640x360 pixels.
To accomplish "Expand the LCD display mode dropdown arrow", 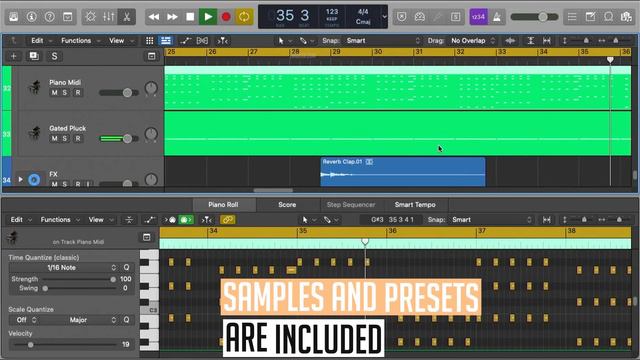I will point(384,17).
